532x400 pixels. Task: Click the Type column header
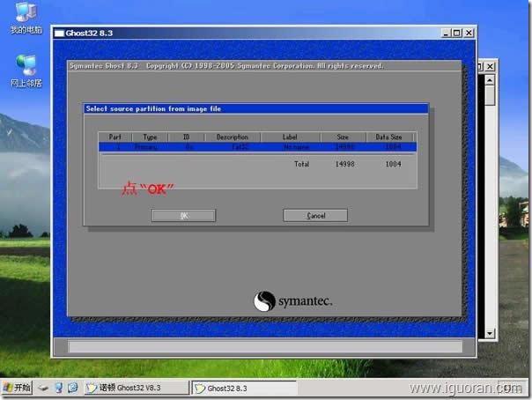(150, 137)
